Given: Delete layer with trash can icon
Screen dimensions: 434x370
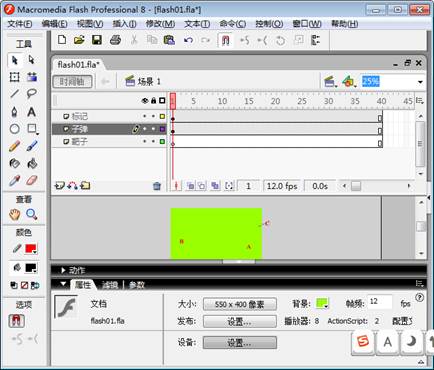Looking at the screenshot, I should [x=157, y=186].
